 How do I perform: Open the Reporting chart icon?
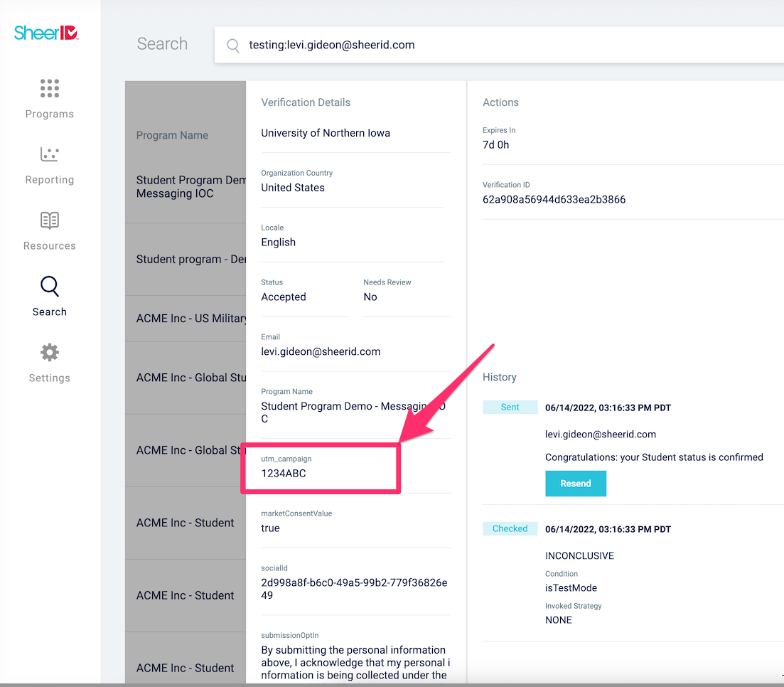50,154
